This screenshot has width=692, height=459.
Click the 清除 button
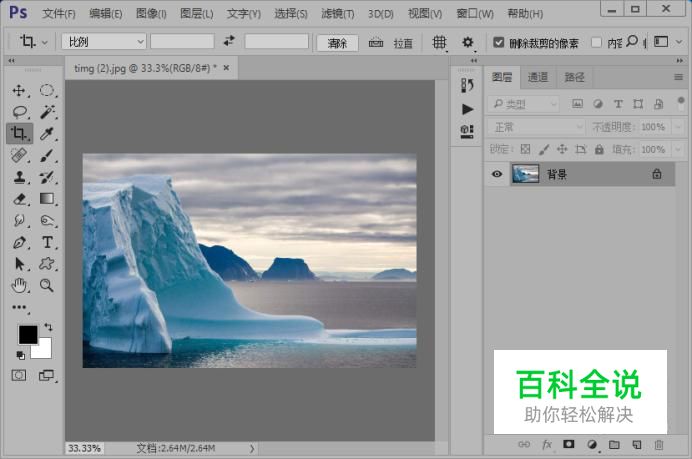[337, 43]
